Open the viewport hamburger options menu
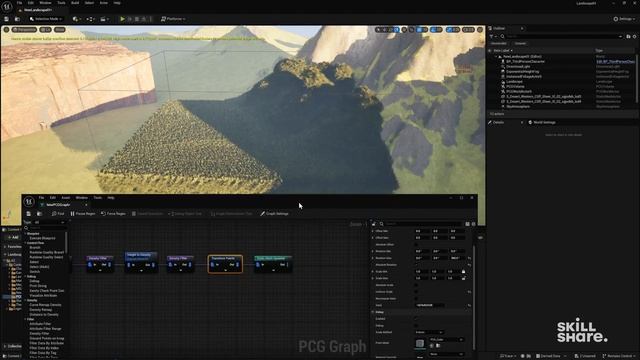The height and width of the screenshot is (360, 640). 6,30
